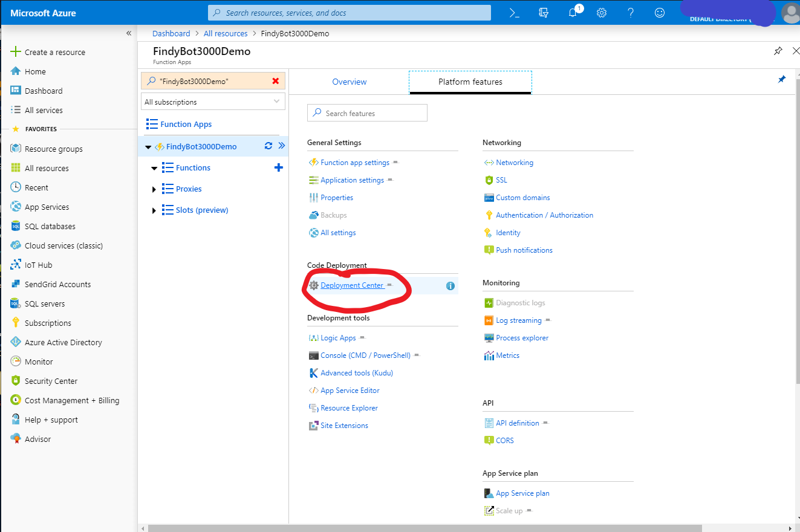
Task: Open Authentication / Authorization
Action: point(544,215)
